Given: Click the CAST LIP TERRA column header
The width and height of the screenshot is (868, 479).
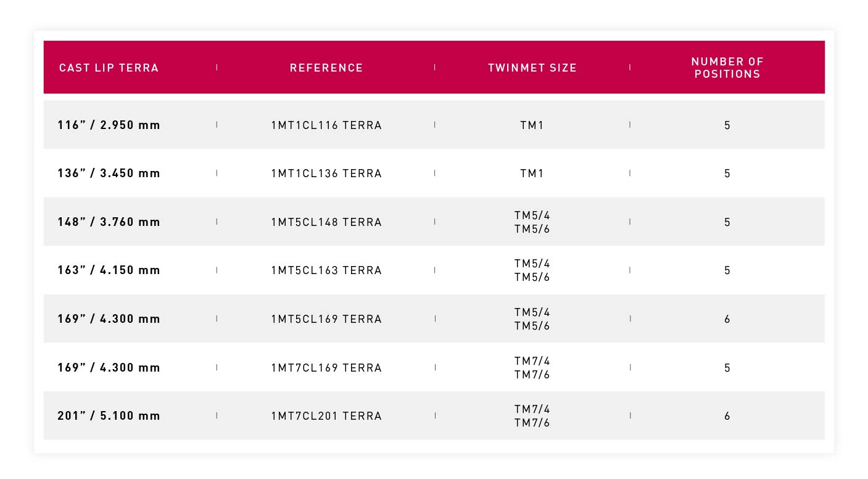Looking at the screenshot, I should pos(109,68).
